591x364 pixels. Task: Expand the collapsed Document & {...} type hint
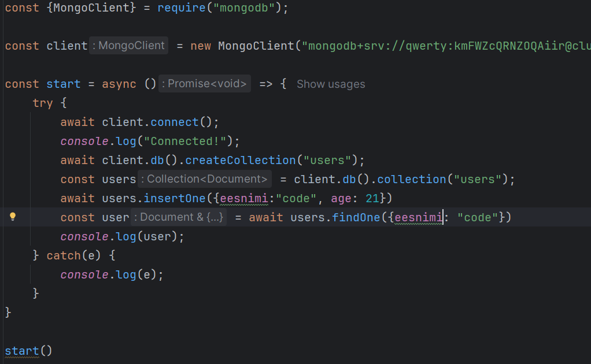[x=215, y=217]
